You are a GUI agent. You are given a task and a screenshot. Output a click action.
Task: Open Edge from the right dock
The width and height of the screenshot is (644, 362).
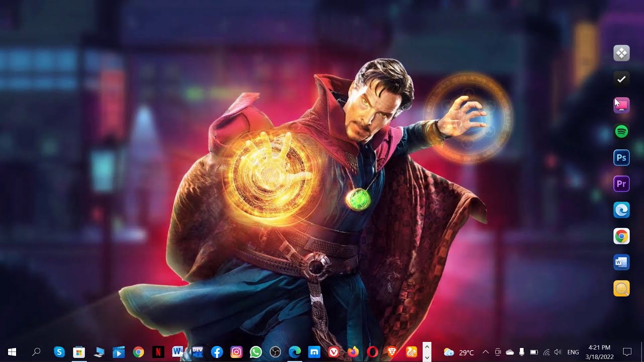(x=621, y=210)
